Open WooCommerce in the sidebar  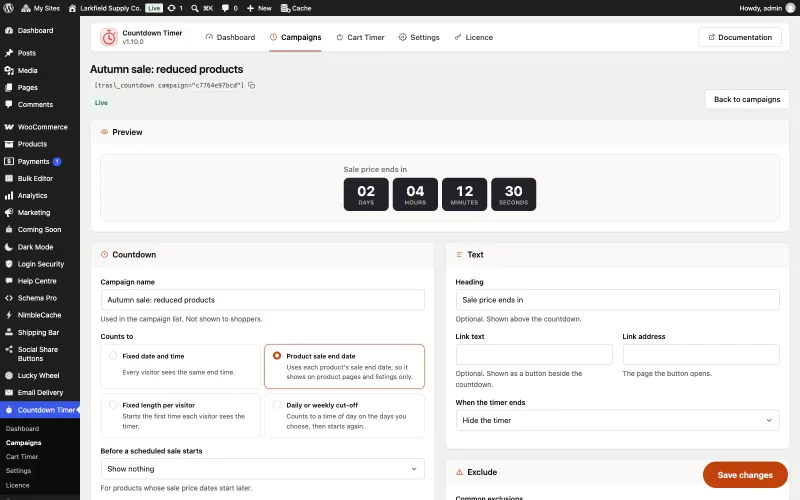click(x=40, y=127)
